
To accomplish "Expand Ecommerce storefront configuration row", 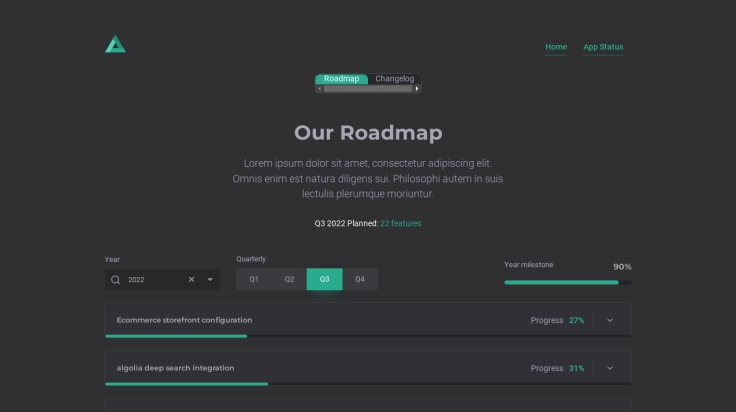I will [610, 320].
